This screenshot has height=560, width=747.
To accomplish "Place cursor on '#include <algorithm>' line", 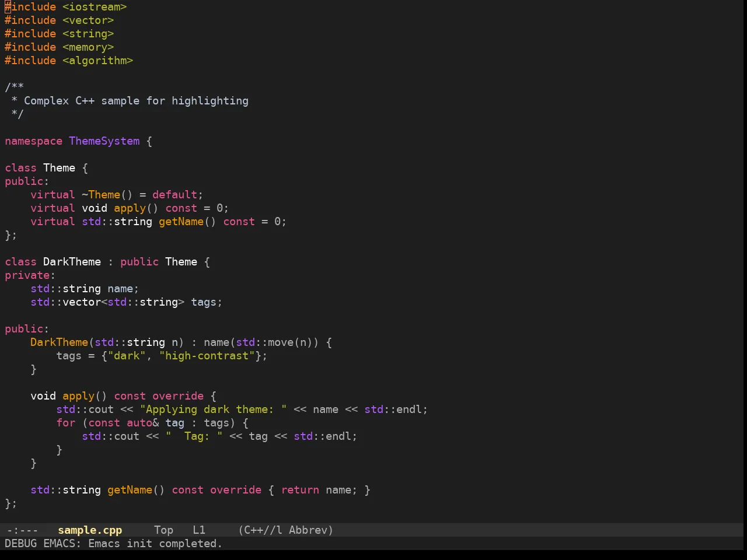I will [x=69, y=61].
